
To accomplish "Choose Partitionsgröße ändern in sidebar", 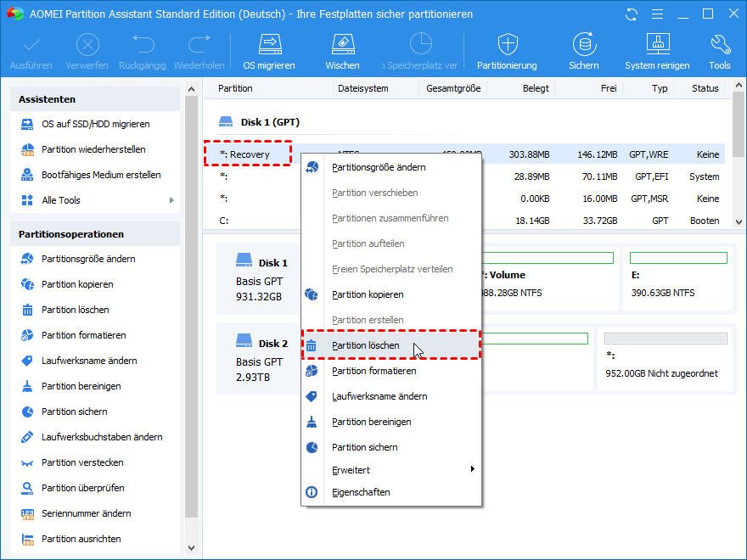I will 88,259.
